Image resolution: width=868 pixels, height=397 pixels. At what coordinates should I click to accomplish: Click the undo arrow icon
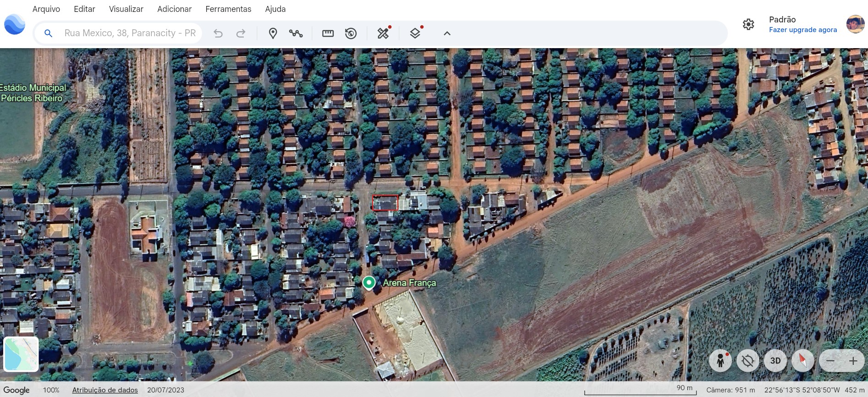pos(218,33)
